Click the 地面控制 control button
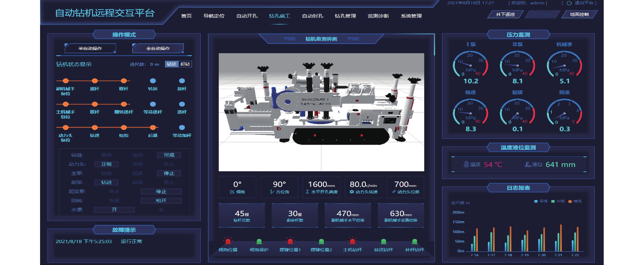Screen dimensions: 644x265 [579, 15]
